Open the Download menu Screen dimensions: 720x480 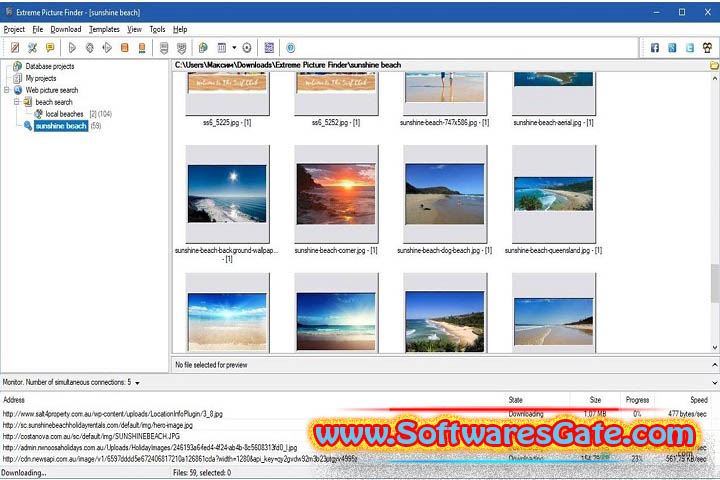tap(66, 29)
